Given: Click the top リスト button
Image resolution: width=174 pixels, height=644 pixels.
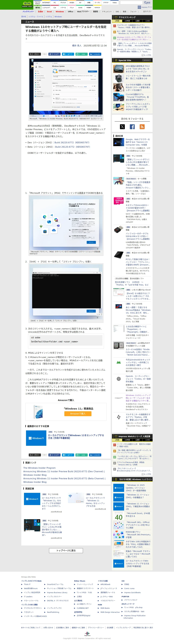Looking at the screenshot, I should pyautogui.click(x=44, y=54).
